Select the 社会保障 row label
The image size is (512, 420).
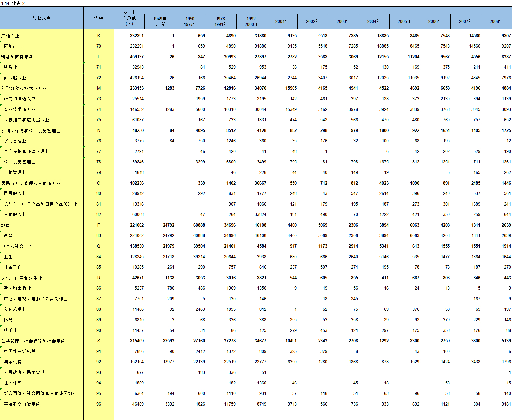pos(13,383)
